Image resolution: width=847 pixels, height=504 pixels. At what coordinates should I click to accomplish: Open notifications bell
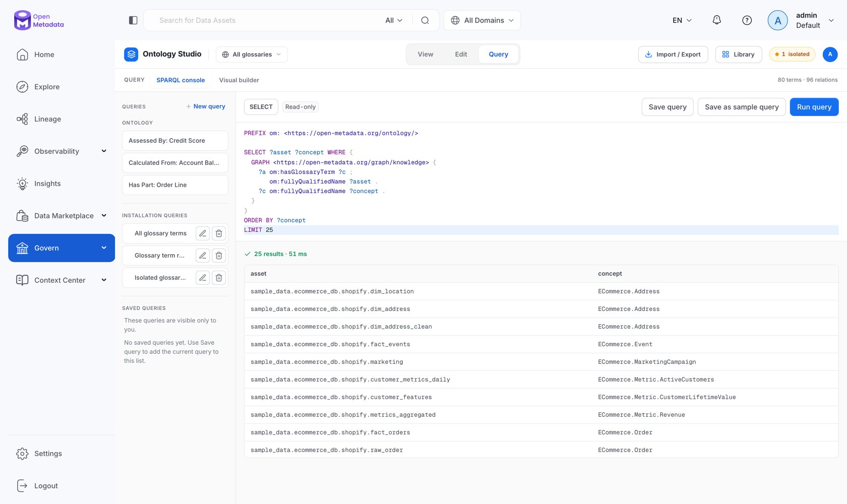(716, 20)
